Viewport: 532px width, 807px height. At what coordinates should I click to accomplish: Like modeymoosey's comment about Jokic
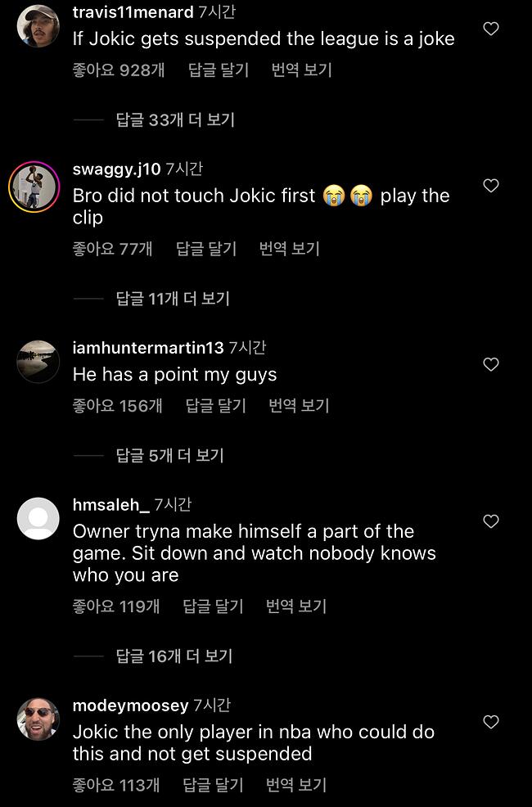(491, 723)
